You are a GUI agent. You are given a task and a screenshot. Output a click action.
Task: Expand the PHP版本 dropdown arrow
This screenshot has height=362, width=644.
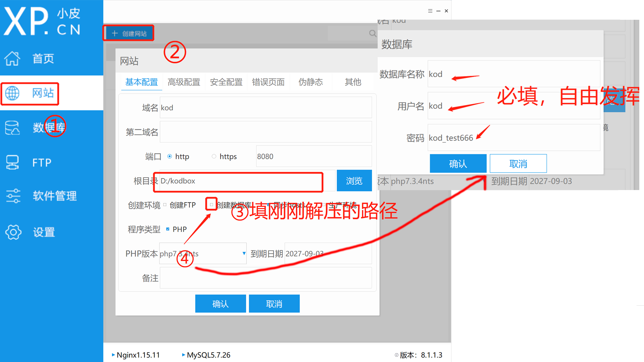coord(244,253)
